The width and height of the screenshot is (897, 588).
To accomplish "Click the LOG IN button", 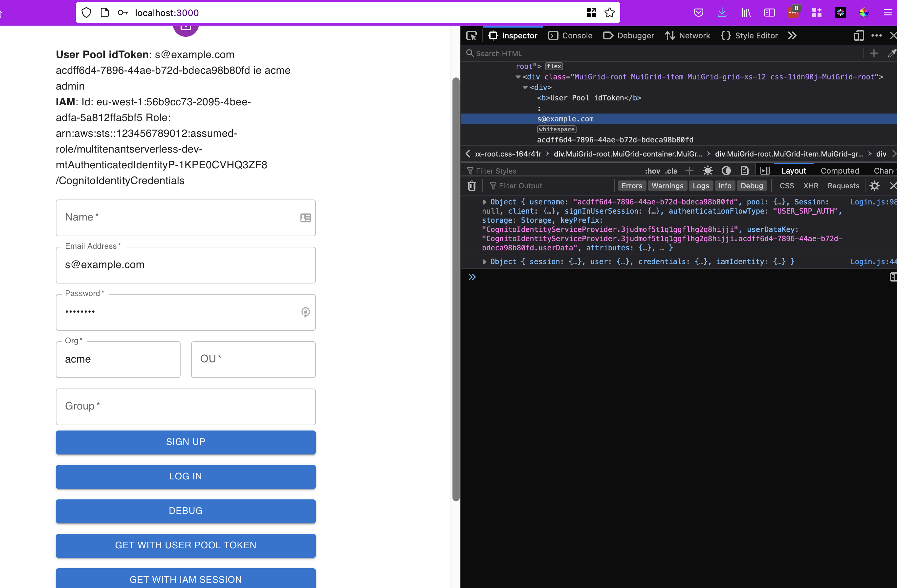I will (186, 476).
